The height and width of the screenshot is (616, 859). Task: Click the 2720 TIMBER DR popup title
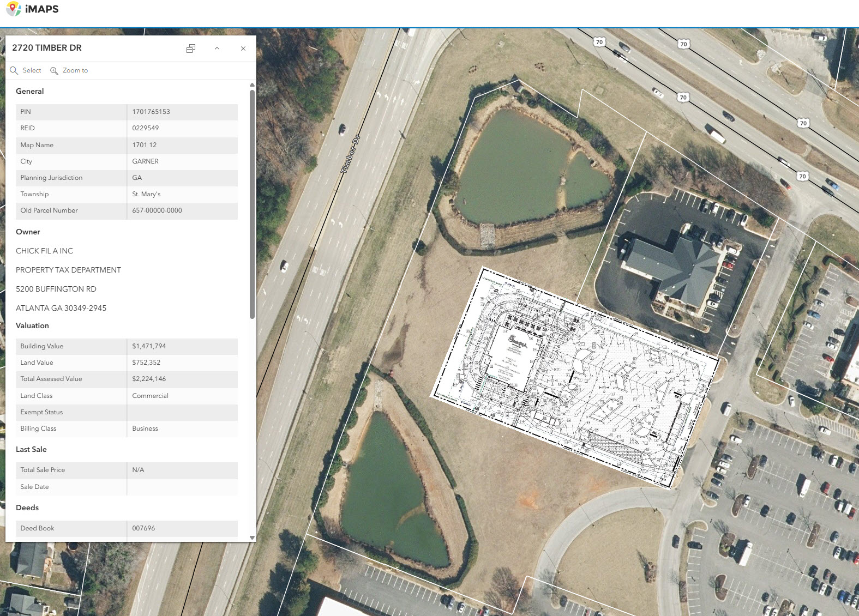47,48
